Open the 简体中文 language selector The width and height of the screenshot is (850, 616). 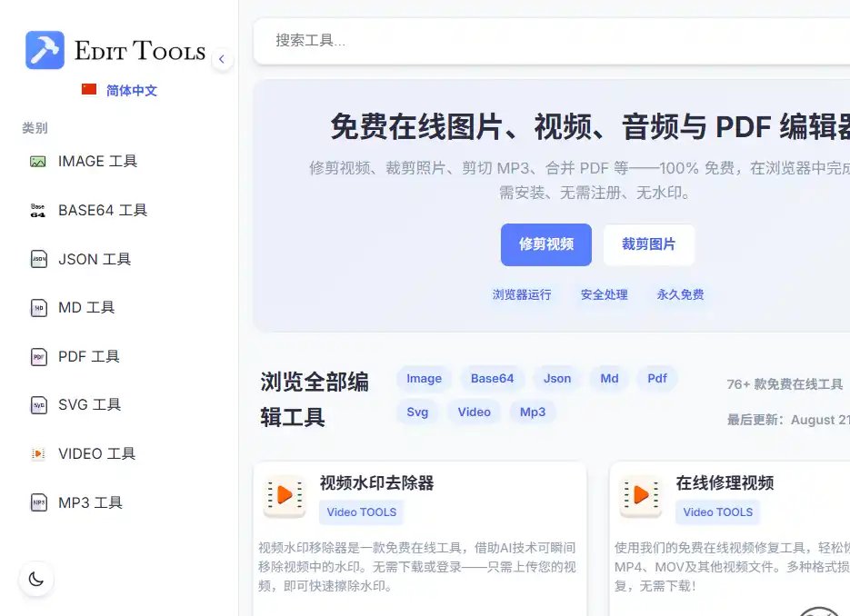119,90
